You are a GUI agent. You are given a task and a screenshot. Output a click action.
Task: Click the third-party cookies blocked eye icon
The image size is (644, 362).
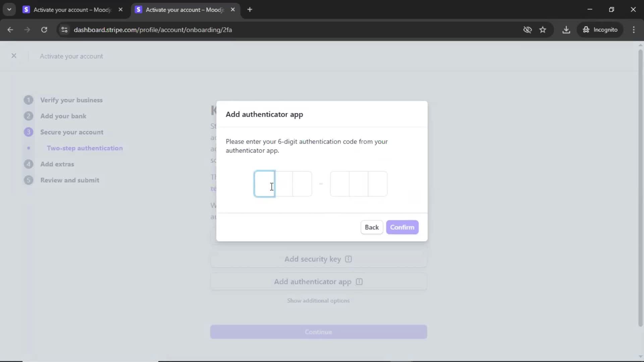(x=527, y=30)
